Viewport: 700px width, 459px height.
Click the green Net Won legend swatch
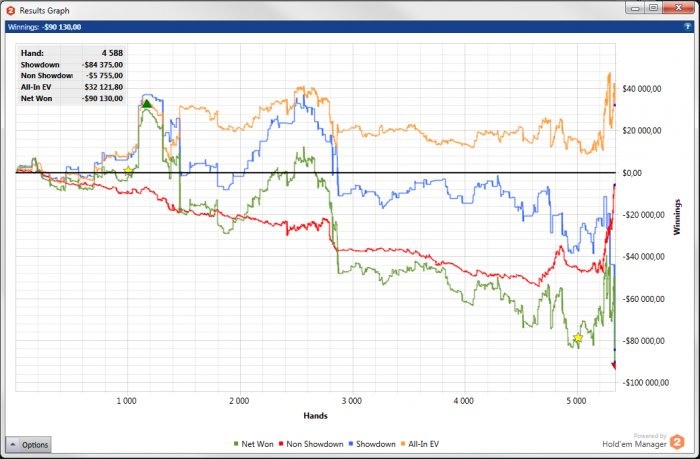coord(236,444)
